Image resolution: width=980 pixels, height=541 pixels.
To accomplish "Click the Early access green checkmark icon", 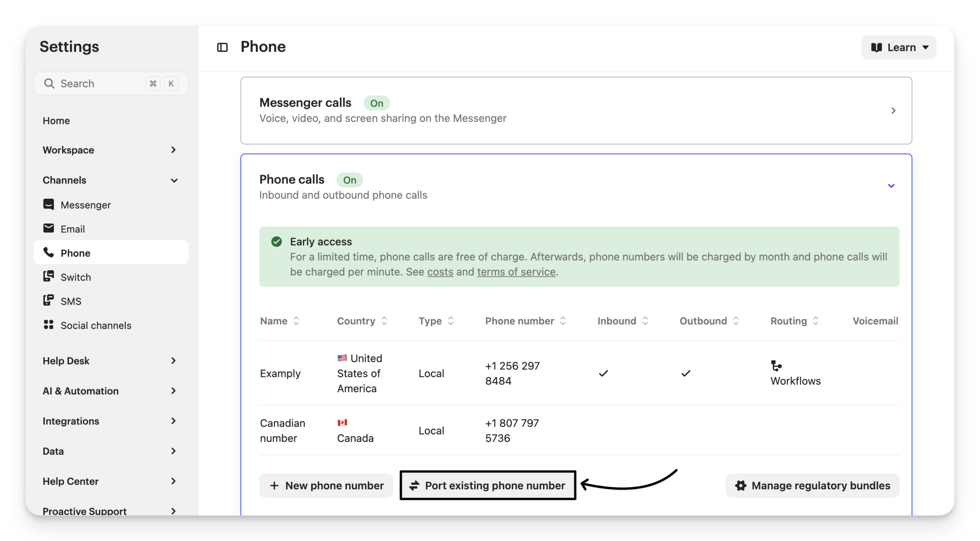I will [x=277, y=241].
